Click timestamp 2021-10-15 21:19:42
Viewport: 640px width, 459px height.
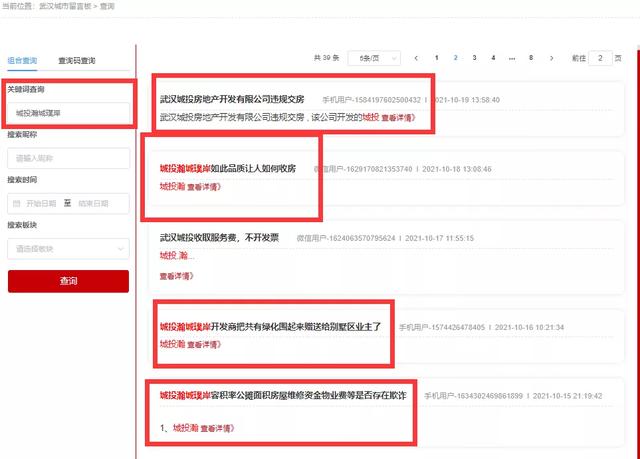click(x=568, y=396)
